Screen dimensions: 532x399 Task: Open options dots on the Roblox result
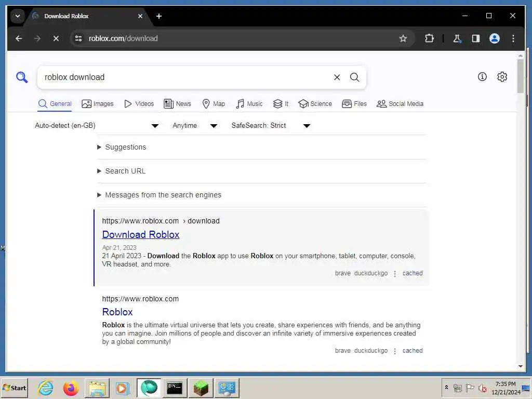tap(395, 351)
